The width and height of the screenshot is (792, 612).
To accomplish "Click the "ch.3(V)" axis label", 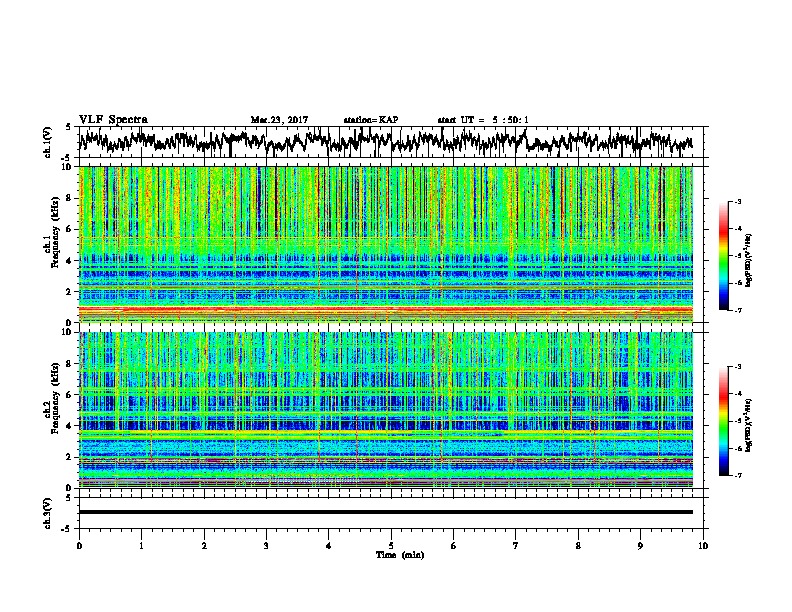I will 47,513.
